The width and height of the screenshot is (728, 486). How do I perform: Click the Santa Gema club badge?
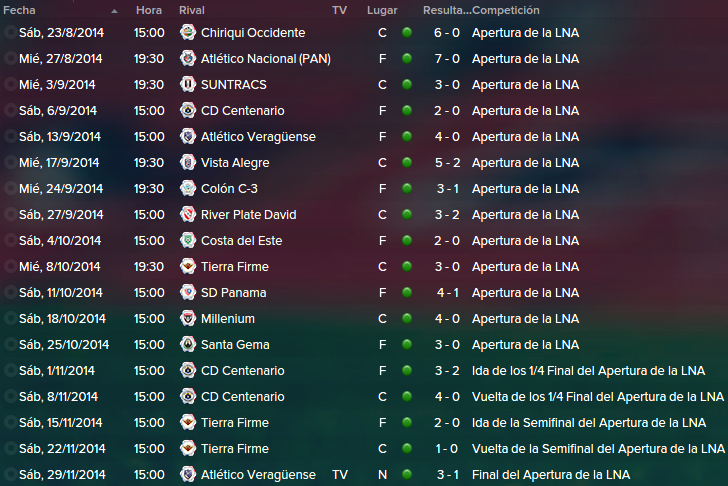click(188, 344)
